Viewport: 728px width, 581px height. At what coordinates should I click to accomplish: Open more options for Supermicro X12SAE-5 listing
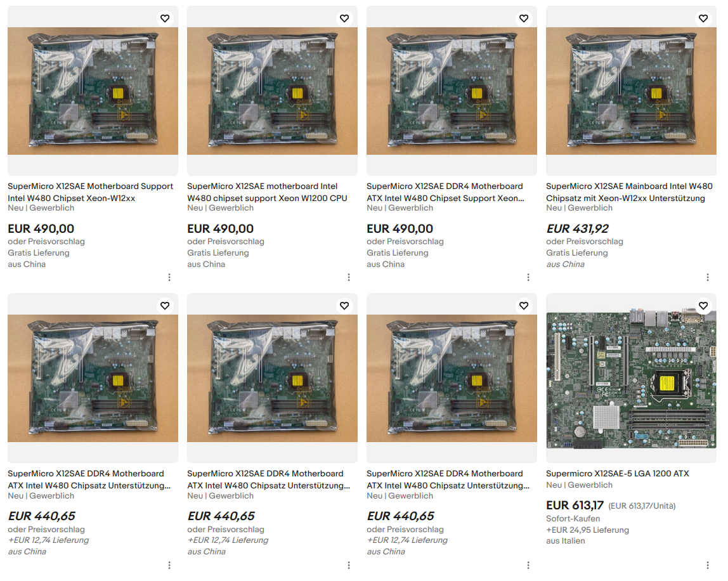708,565
